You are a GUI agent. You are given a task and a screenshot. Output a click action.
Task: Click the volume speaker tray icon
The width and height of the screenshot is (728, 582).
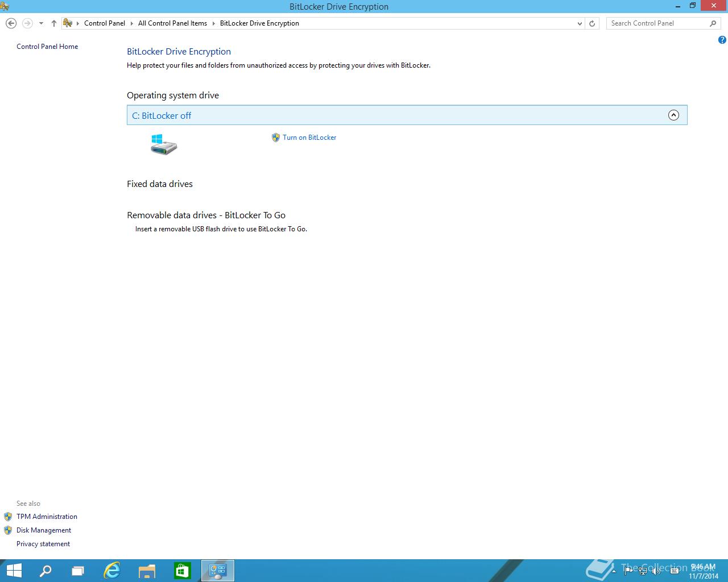[x=656, y=571]
